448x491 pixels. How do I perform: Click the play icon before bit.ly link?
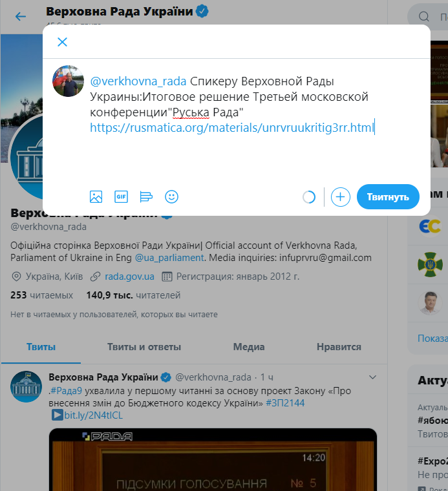[58, 415]
